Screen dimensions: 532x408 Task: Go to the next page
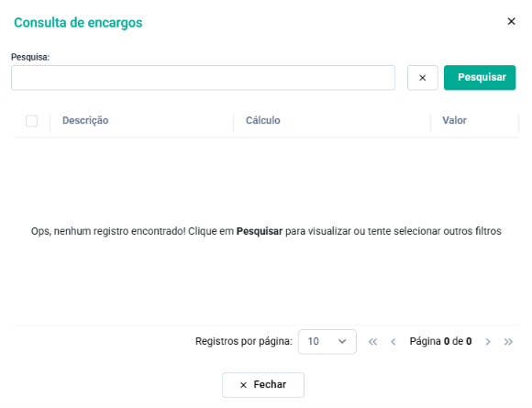(x=488, y=341)
